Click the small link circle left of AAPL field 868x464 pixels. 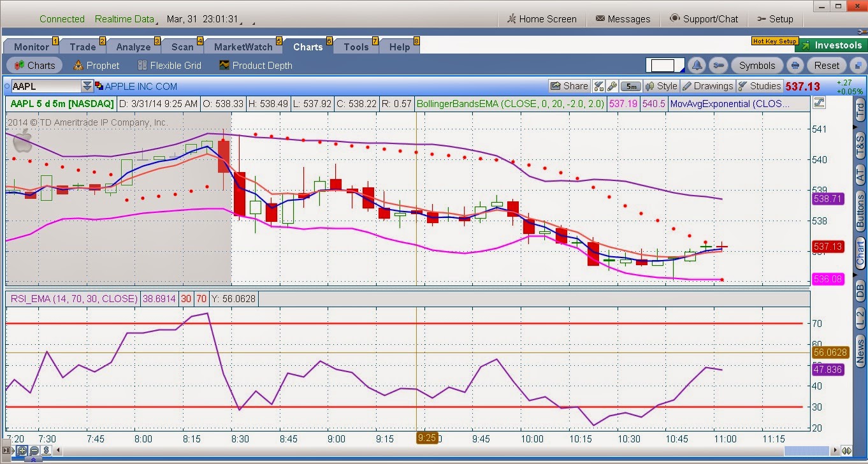click(6, 86)
